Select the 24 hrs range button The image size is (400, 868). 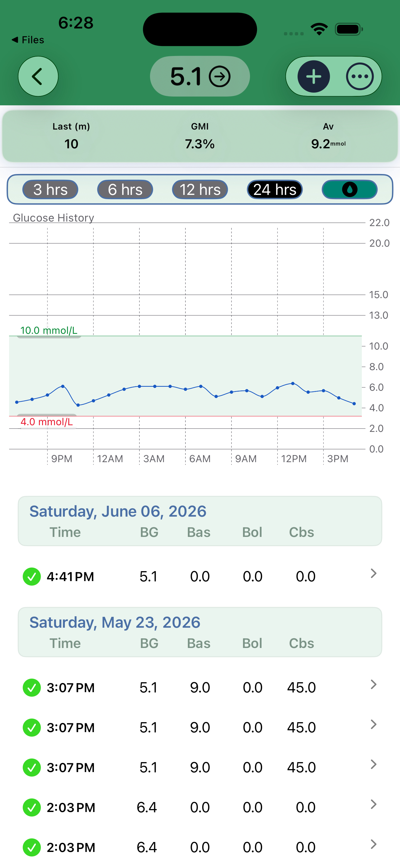tap(275, 189)
